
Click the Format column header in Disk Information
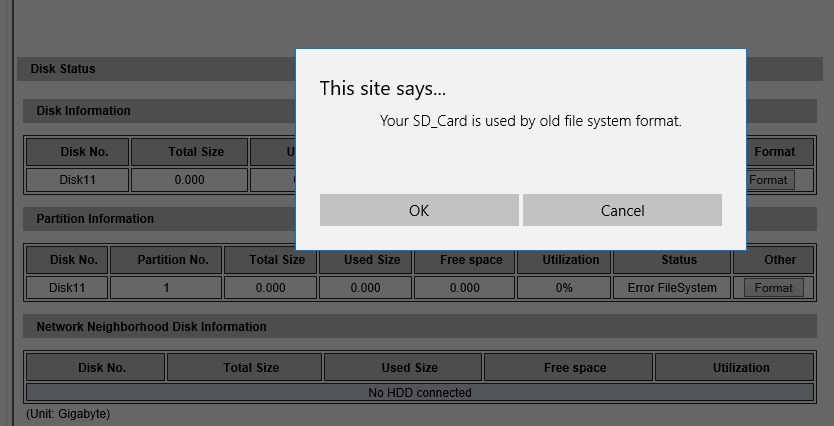(x=774, y=152)
